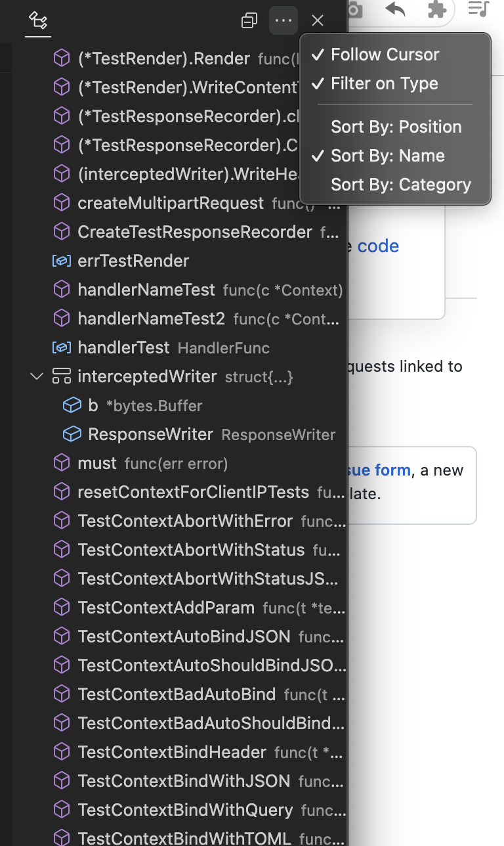Image resolution: width=504 pixels, height=846 pixels.
Task: Open the issue form link
Action: pos(380,470)
